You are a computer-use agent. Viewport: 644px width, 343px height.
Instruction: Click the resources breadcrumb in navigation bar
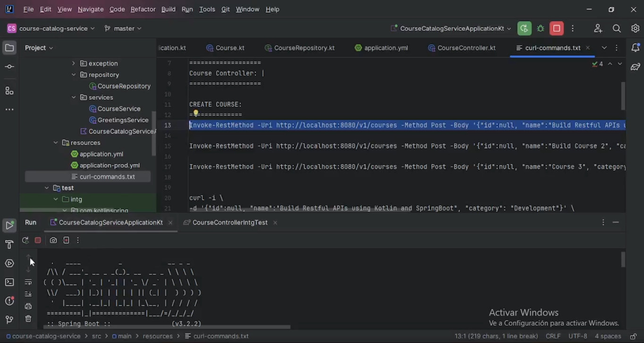click(158, 336)
